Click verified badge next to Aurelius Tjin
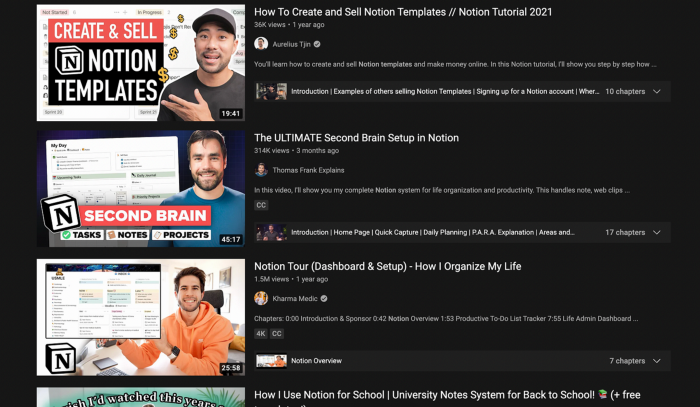 coord(317,44)
